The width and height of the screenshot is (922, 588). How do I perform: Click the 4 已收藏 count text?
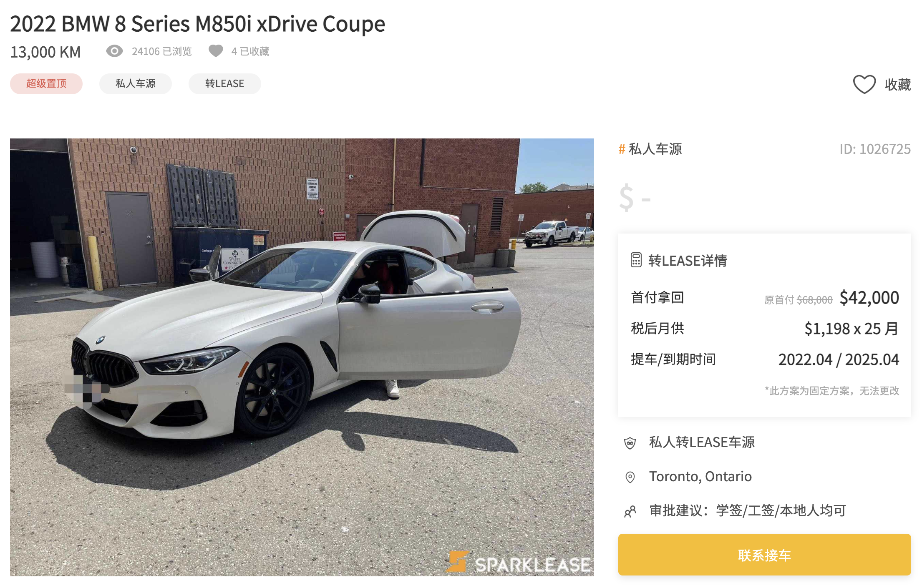[250, 51]
